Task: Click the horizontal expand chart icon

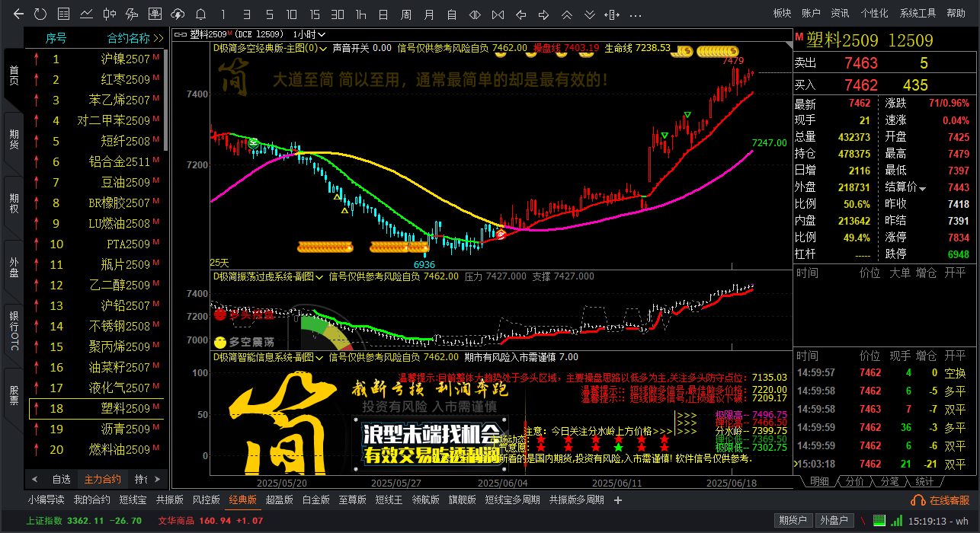Action: tap(476, 14)
